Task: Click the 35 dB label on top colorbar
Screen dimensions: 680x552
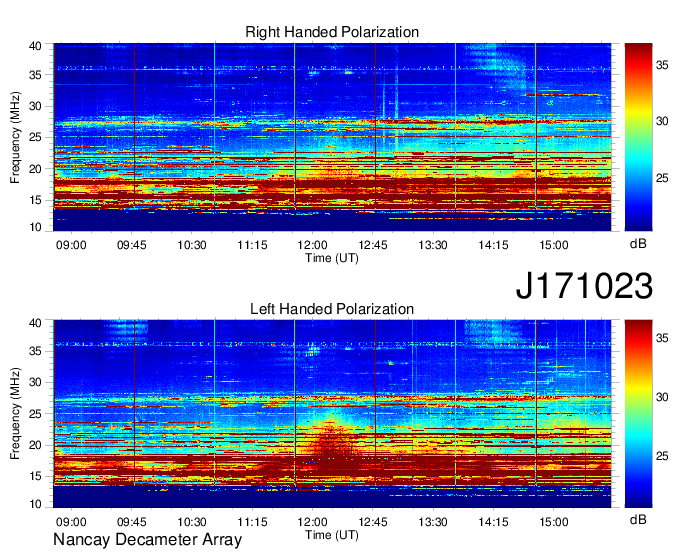Action: click(x=662, y=65)
